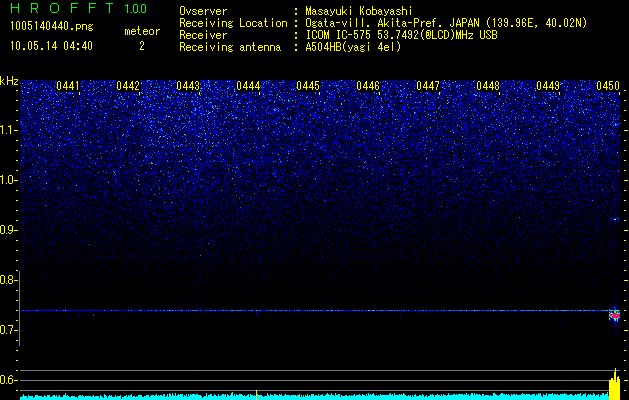Click the 1.0 frequency axis label
The width and height of the screenshot is (629, 400).
7,180
